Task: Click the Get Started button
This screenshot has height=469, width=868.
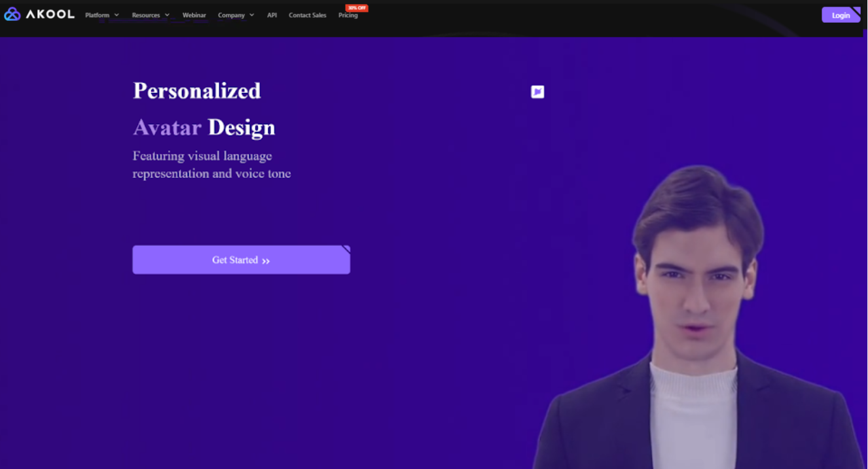Action: (x=241, y=260)
